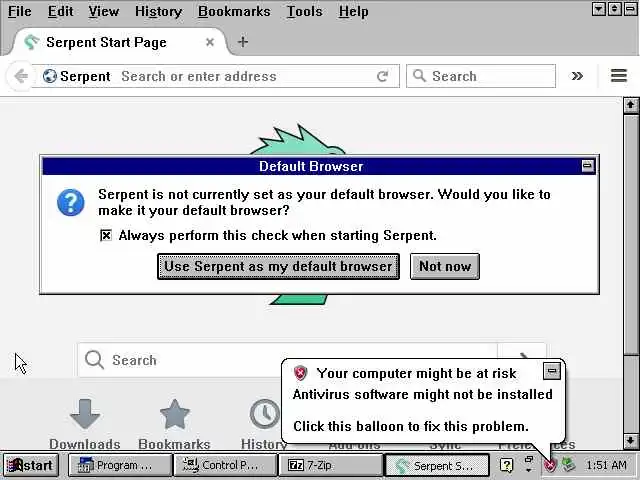Expand the toolbar overflow chevron
640x480 pixels.
577,76
